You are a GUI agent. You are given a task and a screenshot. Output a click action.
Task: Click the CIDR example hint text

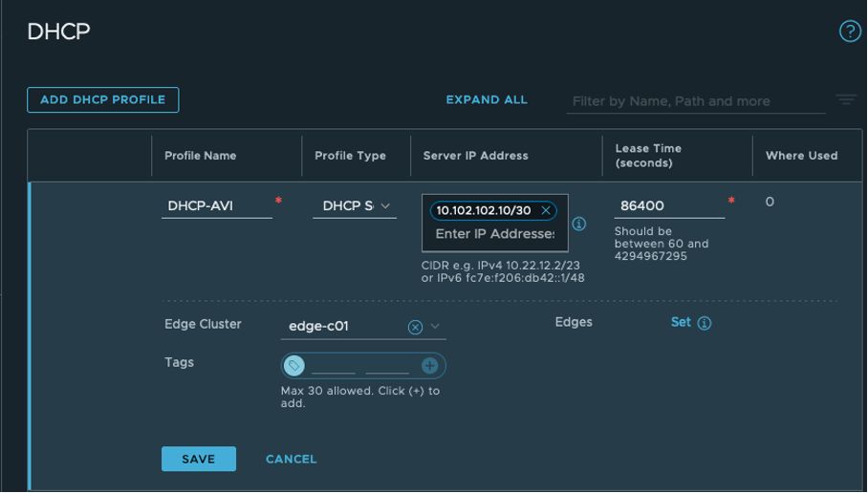503,271
